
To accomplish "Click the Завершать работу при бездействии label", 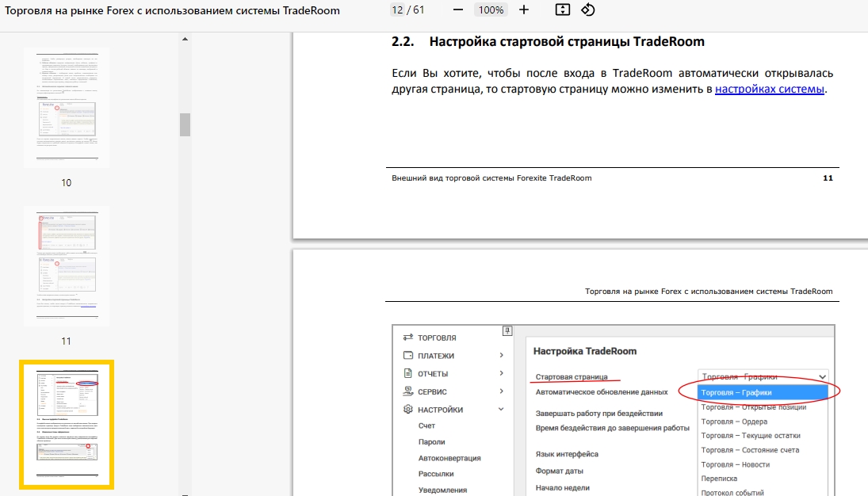I will [599, 414].
